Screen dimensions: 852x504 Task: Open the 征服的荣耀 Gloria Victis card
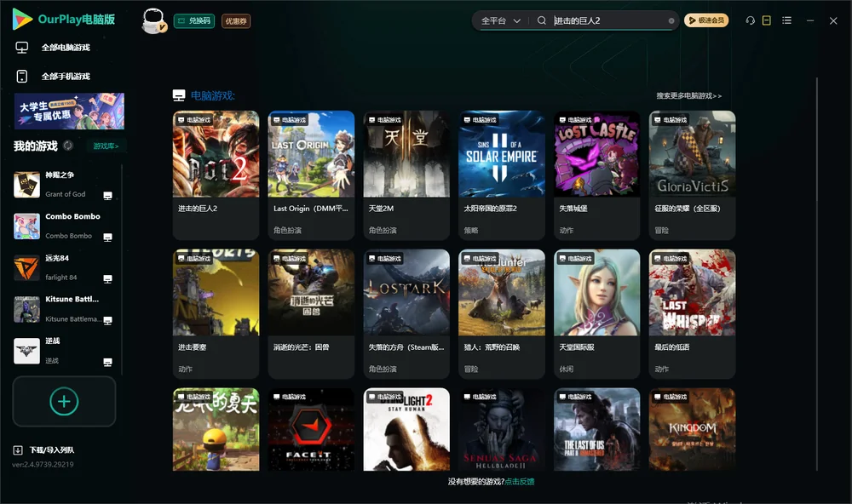coord(692,175)
